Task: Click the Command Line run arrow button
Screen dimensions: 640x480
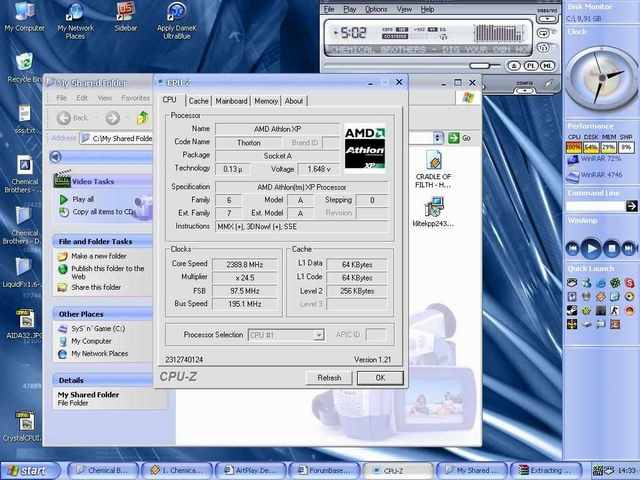Action: tap(631, 206)
